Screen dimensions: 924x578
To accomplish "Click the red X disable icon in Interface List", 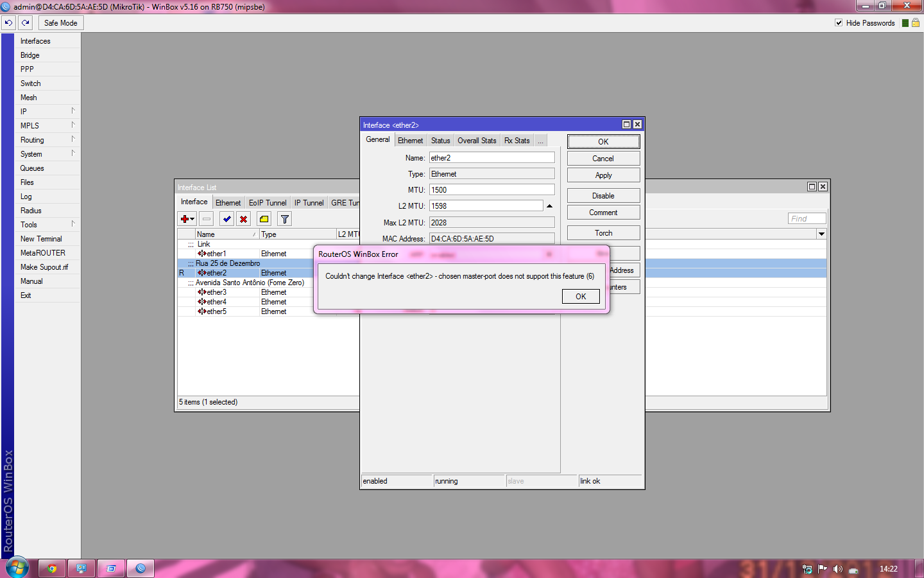I will tap(244, 219).
